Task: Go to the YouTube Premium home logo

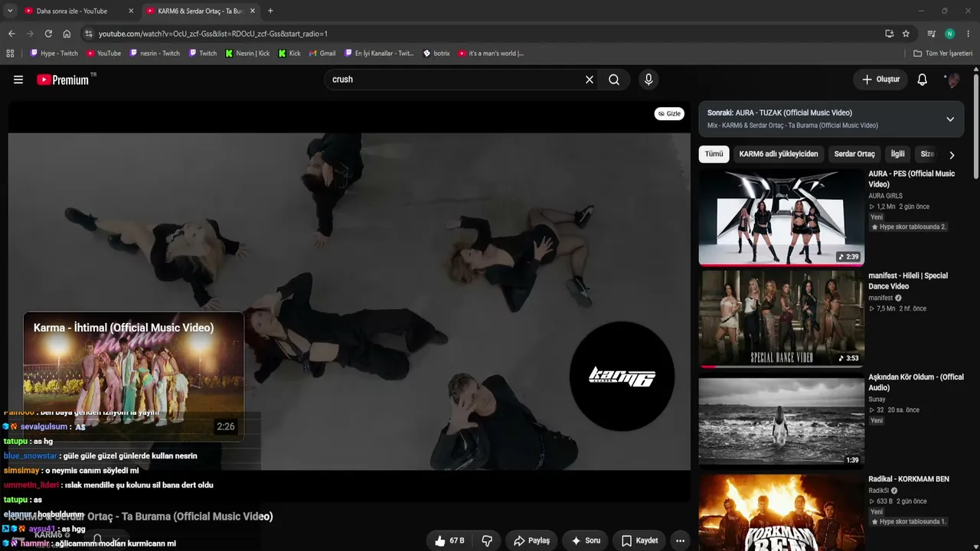Action: 63,80
